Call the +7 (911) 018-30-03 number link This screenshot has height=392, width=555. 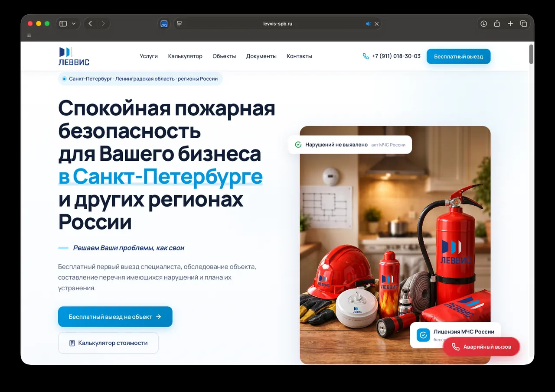[396, 56]
